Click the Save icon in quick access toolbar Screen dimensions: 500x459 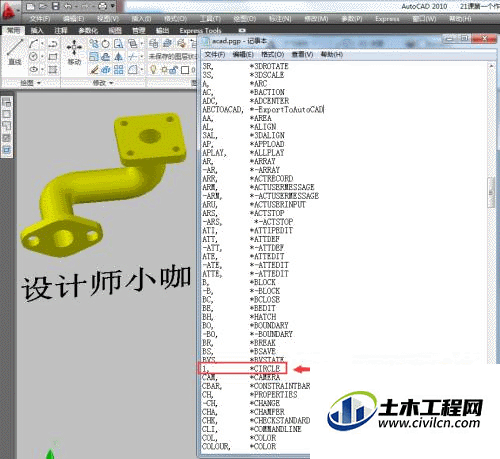55,6
